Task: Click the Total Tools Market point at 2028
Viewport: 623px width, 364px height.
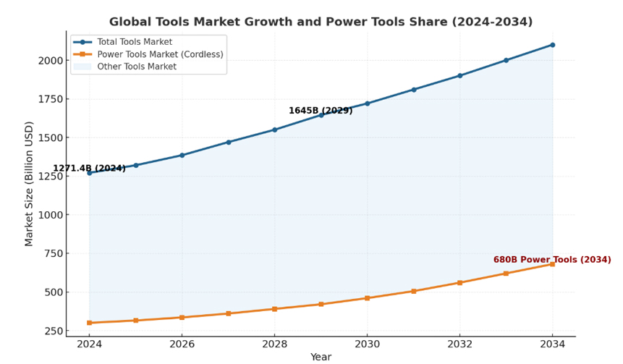Action: (274, 130)
